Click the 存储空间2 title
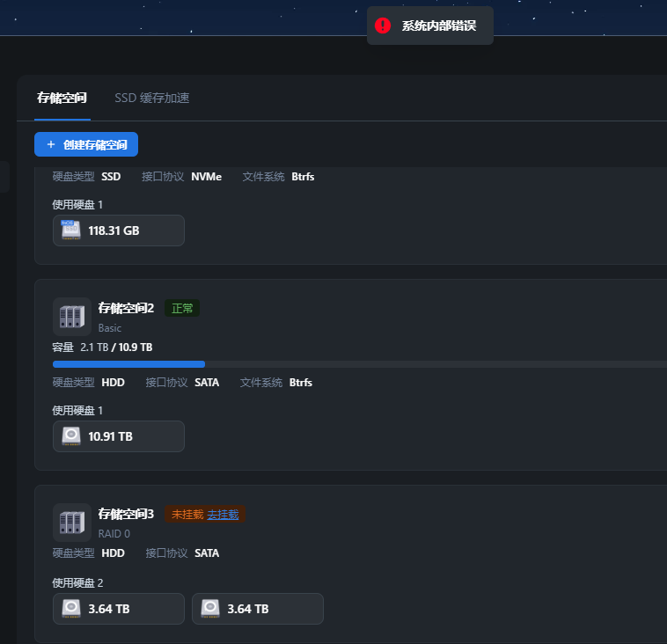Image resolution: width=667 pixels, height=644 pixels. click(x=126, y=308)
